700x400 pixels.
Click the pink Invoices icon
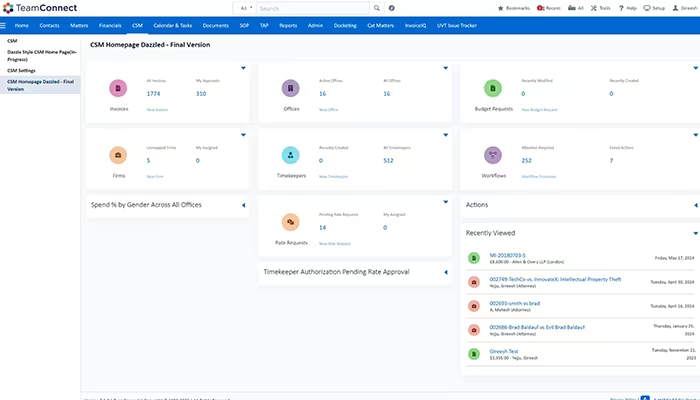(x=118, y=88)
